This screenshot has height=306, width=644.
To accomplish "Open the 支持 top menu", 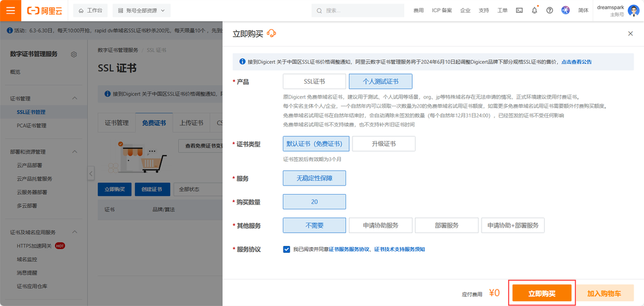I will [x=484, y=10].
